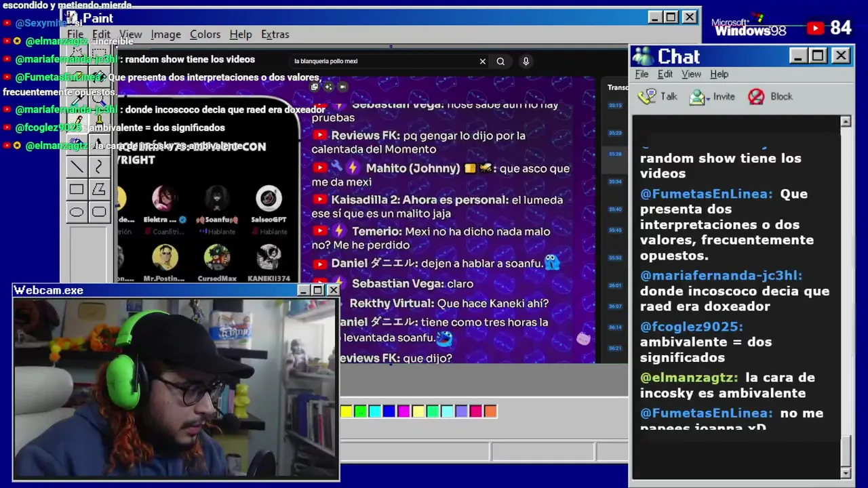Open Paint's Extras menu
Screen dimensions: 868x488
[x=275, y=34]
